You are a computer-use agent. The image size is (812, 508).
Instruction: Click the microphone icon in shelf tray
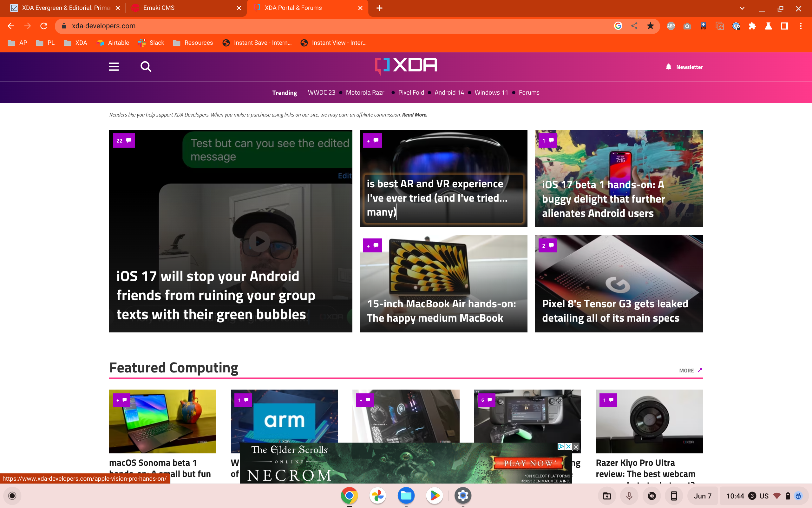[629, 496]
